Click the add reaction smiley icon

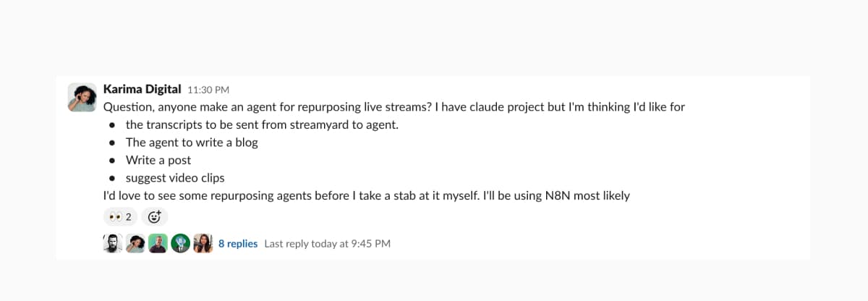click(x=154, y=216)
